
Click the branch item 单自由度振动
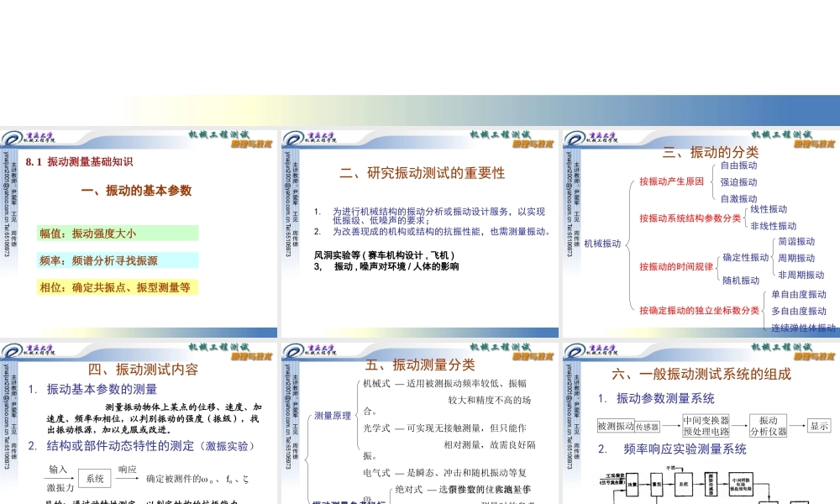click(799, 295)
